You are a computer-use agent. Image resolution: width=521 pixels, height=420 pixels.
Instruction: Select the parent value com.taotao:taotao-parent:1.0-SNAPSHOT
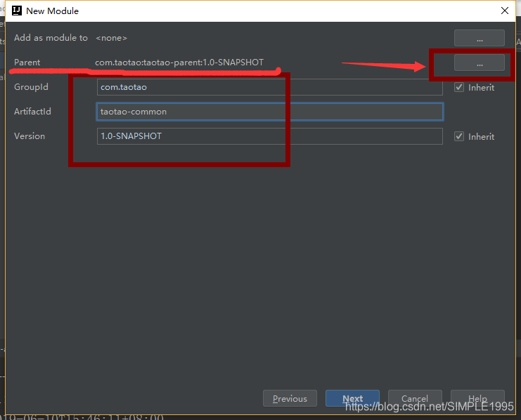tap(179, 63)
